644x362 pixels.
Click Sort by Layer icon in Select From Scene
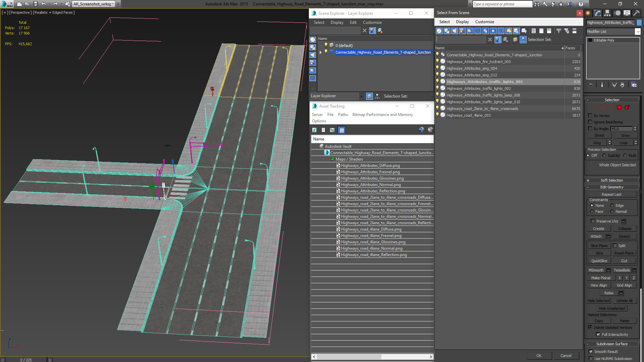[515, 40]
